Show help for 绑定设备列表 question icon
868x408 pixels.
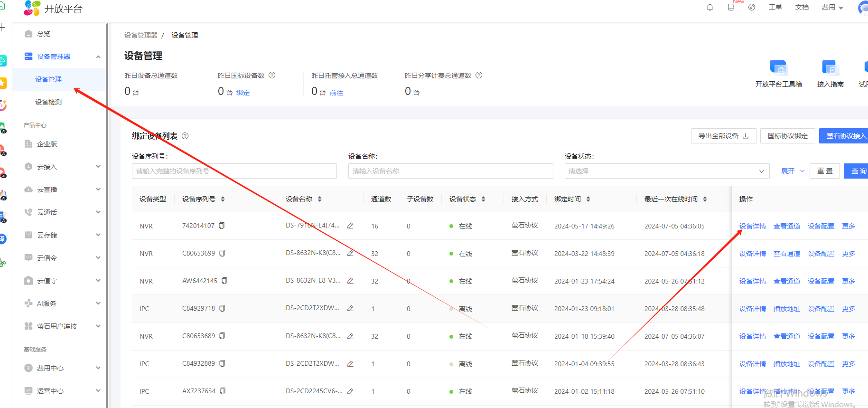(x=185, y=136)
